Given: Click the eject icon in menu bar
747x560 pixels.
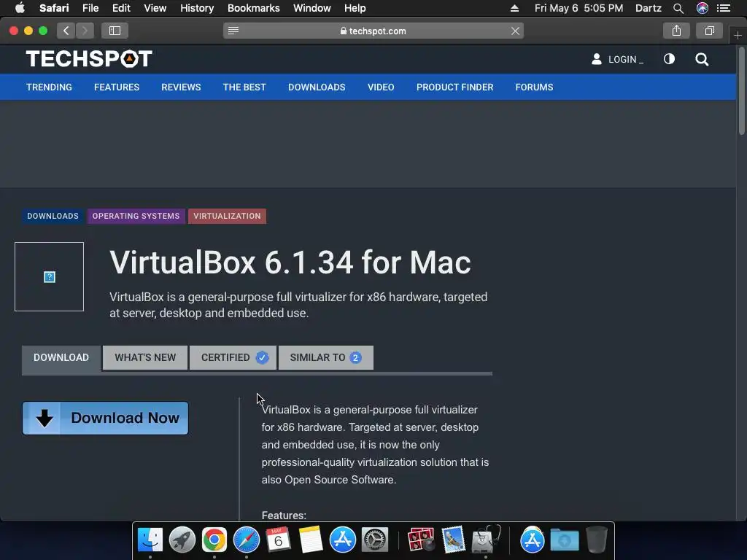Looking at the screenshot, I should 514,8.
